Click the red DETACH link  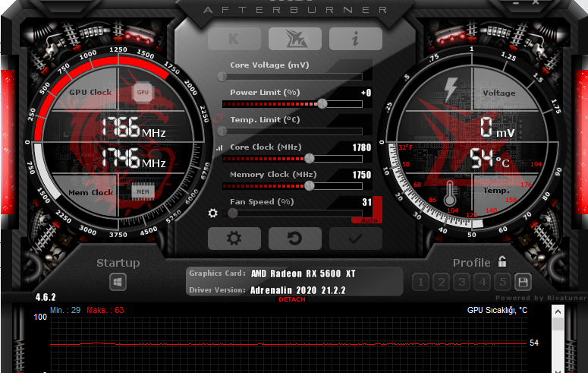click(x=292, y=299)
